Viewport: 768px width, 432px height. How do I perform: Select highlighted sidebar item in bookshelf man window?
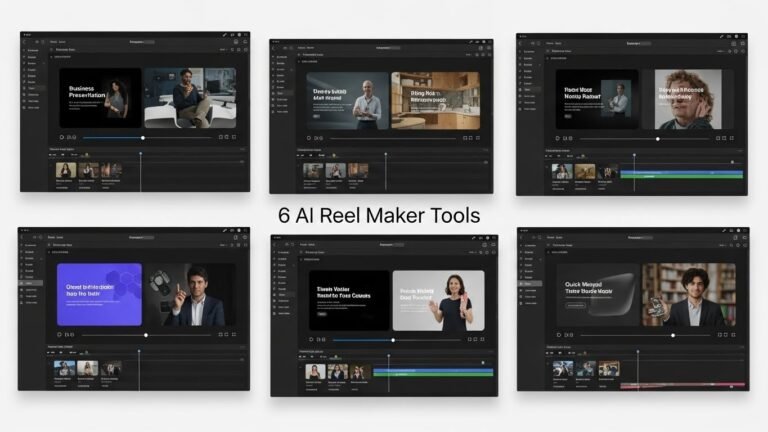(x=530, y=284)
